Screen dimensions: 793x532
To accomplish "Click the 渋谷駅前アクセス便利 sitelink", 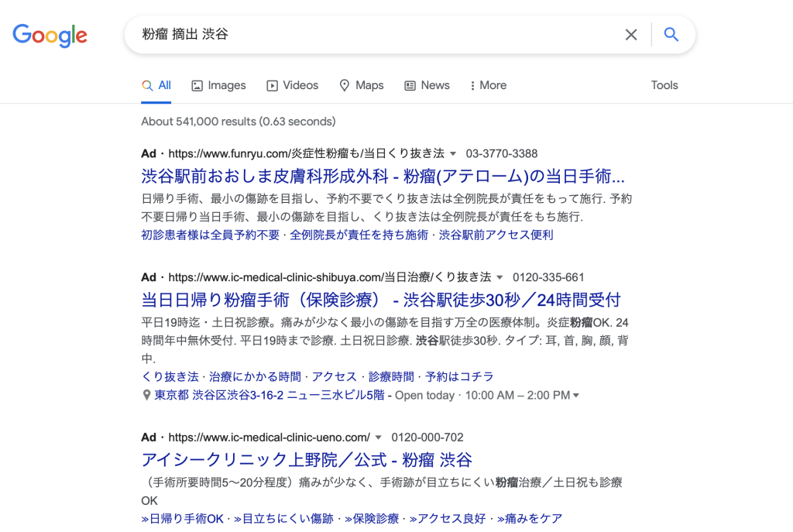I will pos(496,235).
